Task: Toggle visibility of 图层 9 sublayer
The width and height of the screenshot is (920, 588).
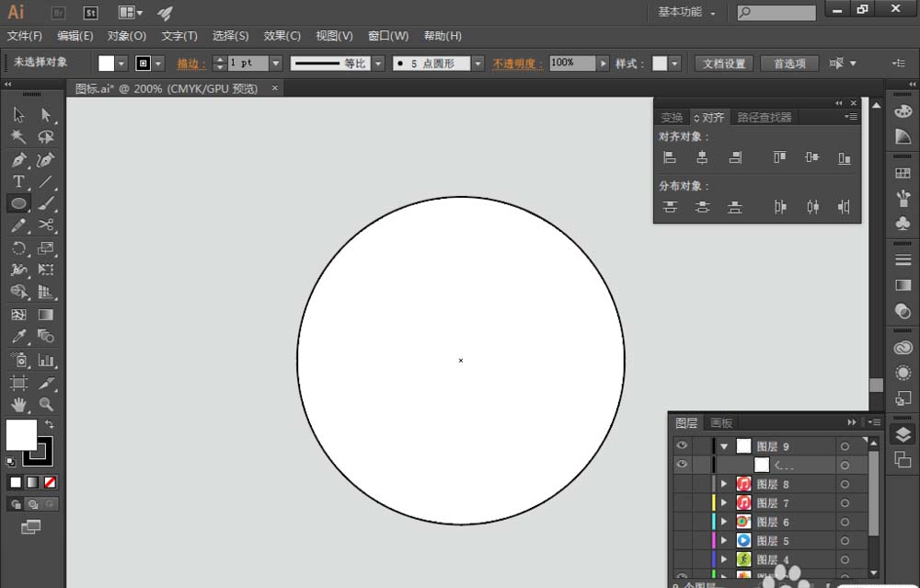Action: coord(681,465)
